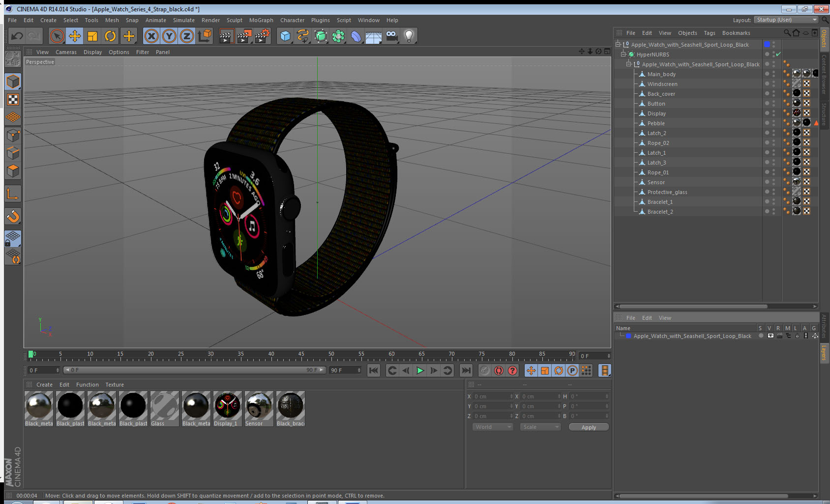
Task: Click the Record Active Objects keyframe button
Action: coord(485,370)
